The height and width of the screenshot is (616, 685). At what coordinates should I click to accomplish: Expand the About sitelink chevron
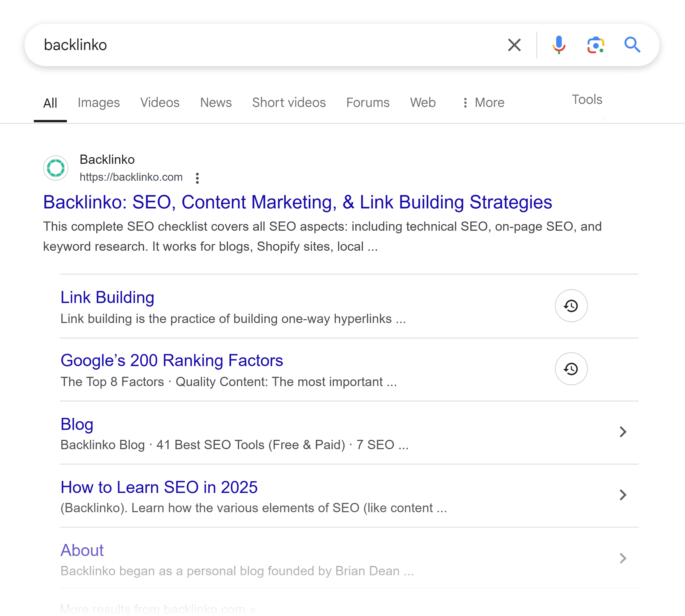(623, 558)
